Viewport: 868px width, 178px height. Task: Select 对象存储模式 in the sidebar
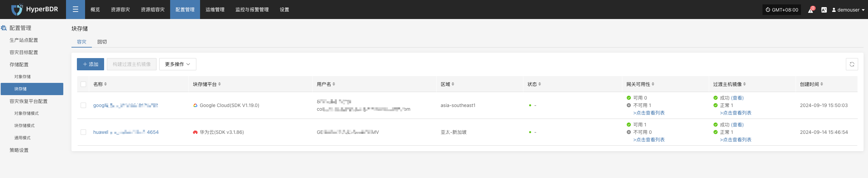click(27, 113)
